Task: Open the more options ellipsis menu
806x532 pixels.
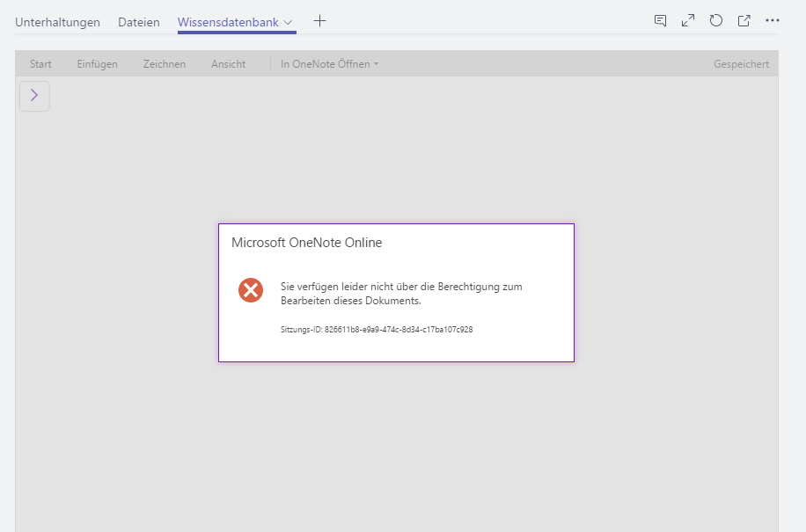Action: click(x=772, y=20)
